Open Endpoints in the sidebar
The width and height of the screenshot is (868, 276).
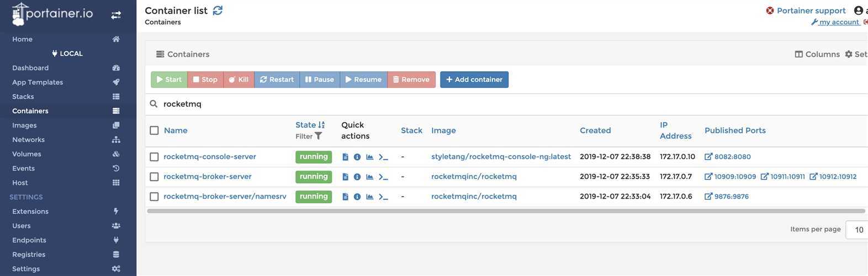click(29, 240)
